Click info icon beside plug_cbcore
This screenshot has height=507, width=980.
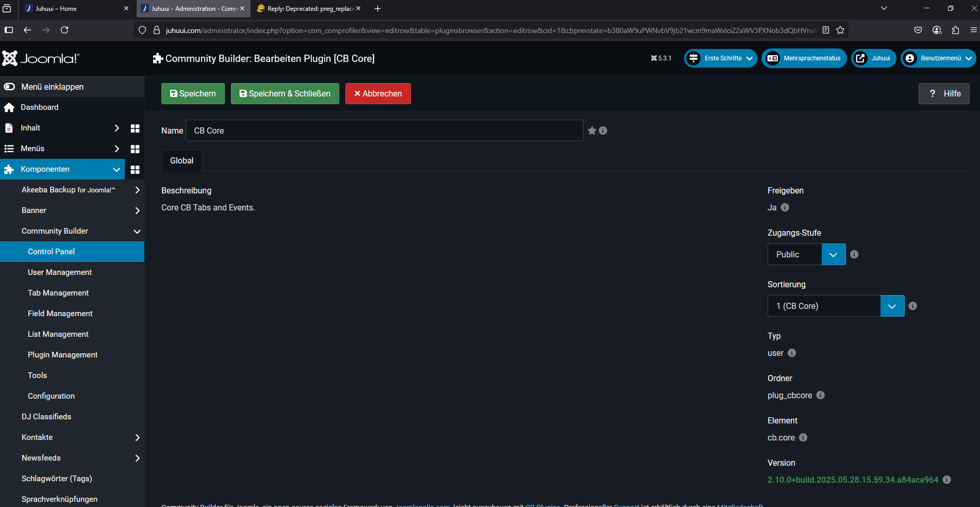tap(821, 395)
